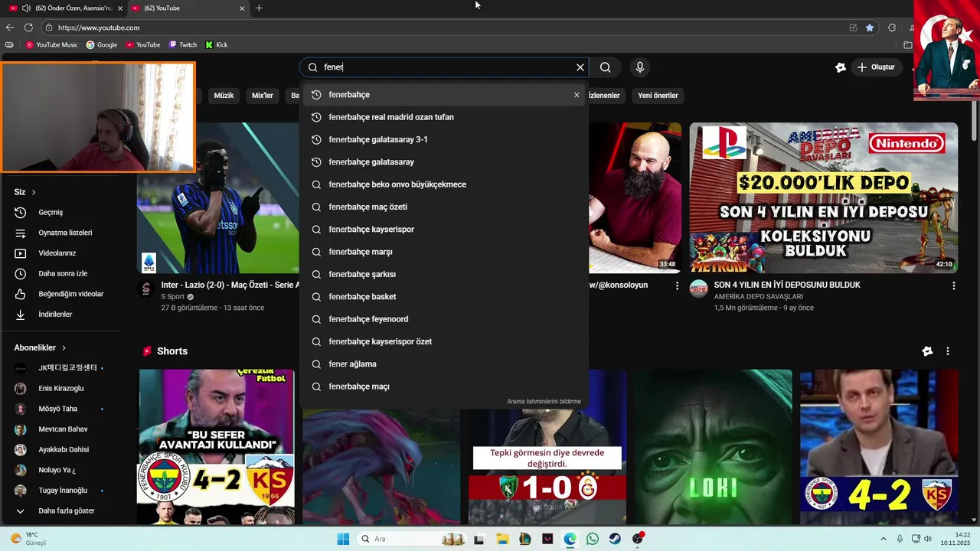Select 'fenerbahçe beko onvo büyükçekmece' suggestion
This screenshot has height=551, width=980.
click(x=444, y=184)
